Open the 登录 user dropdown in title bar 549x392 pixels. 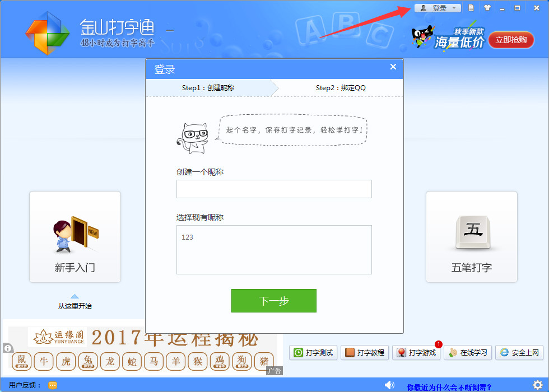(x=438, y=8)
